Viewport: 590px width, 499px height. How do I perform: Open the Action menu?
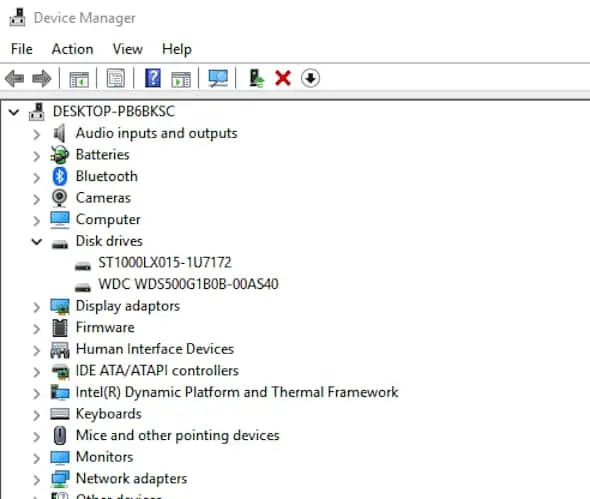coord(72,49)
